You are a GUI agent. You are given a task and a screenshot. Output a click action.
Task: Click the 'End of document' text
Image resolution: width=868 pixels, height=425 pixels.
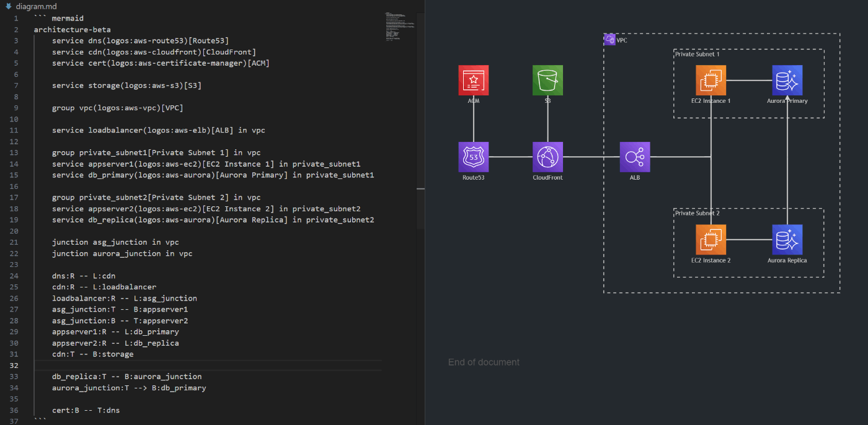point(484,362)
